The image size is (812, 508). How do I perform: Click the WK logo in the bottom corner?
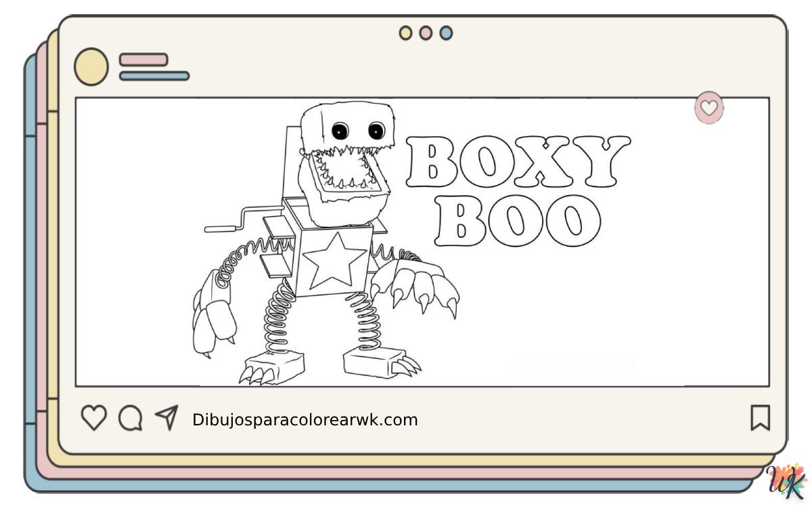tap(787, 482)
